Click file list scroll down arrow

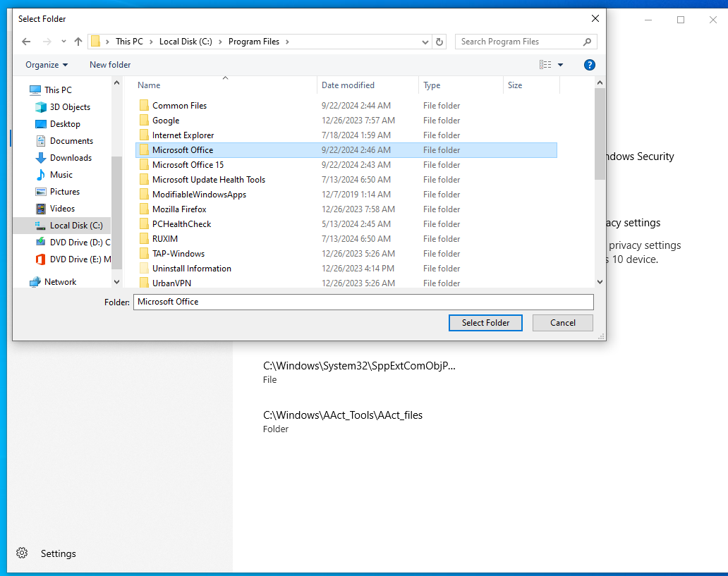600,282
